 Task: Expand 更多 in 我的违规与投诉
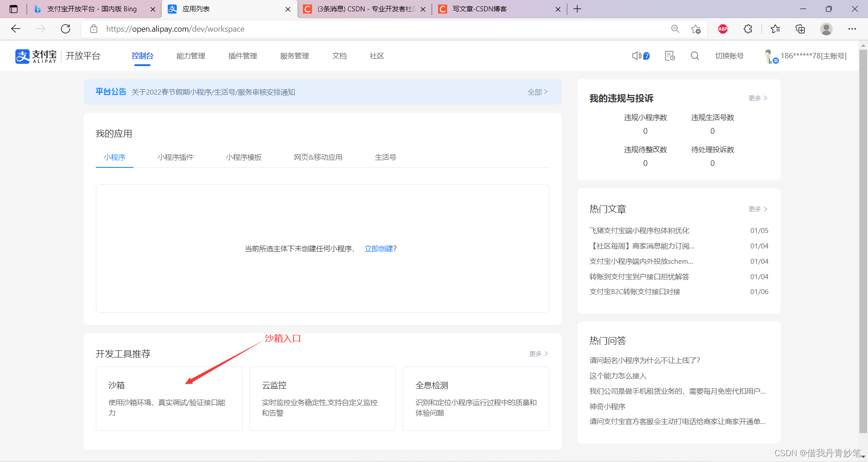tap(758, 98)
